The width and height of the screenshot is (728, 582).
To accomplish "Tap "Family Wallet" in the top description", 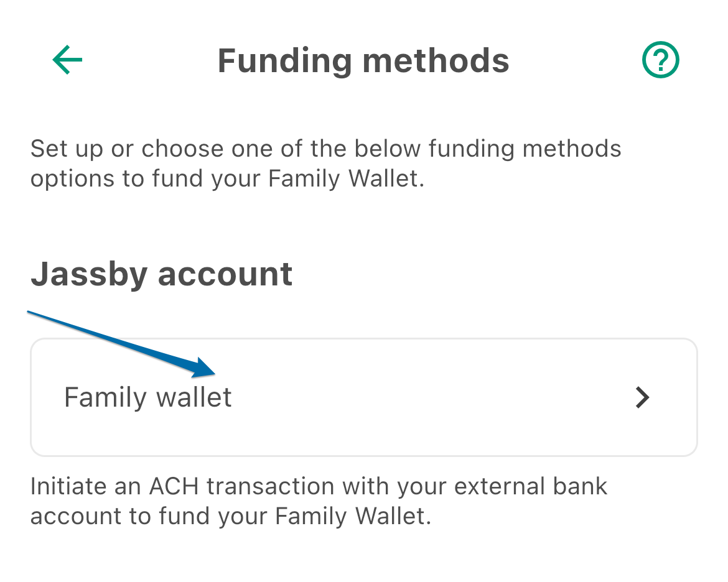I will 346,179.
